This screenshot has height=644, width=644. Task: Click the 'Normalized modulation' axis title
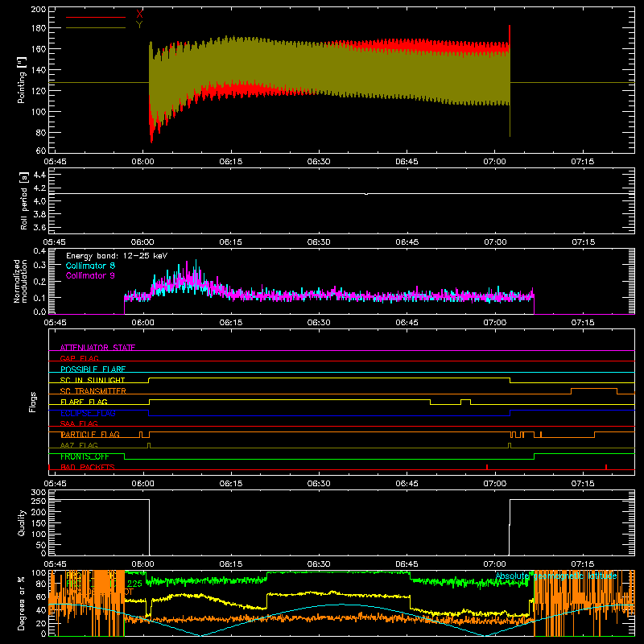click(x=21, y=281)
